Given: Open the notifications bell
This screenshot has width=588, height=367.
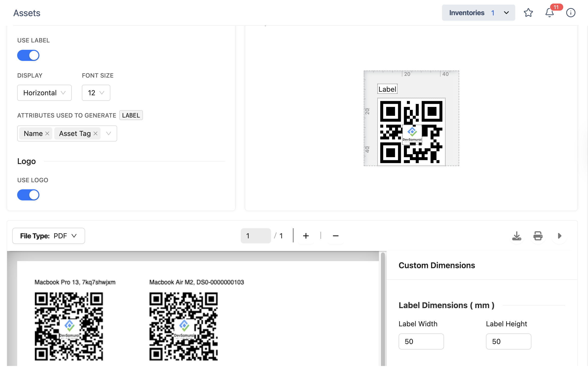Looking at the screenshot, I should (549, 13).
